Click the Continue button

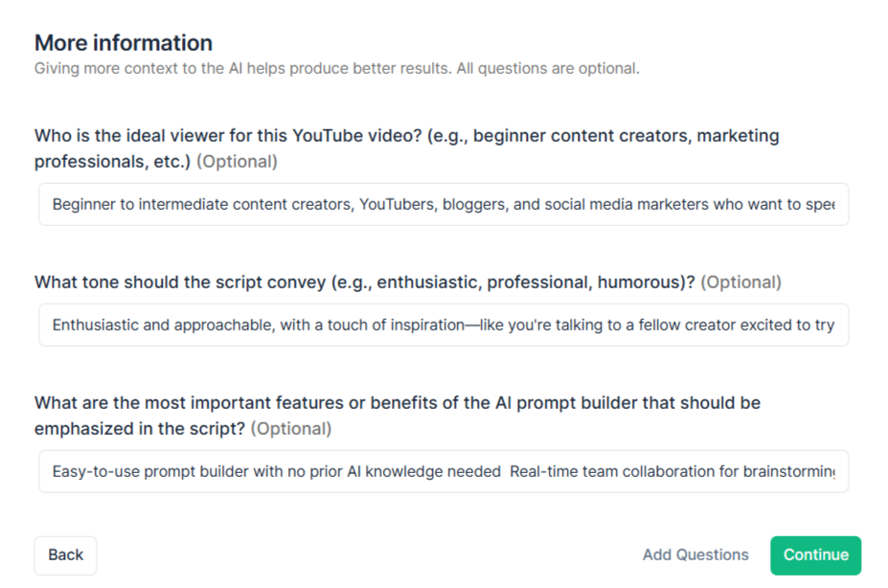[x=815, y=555]
